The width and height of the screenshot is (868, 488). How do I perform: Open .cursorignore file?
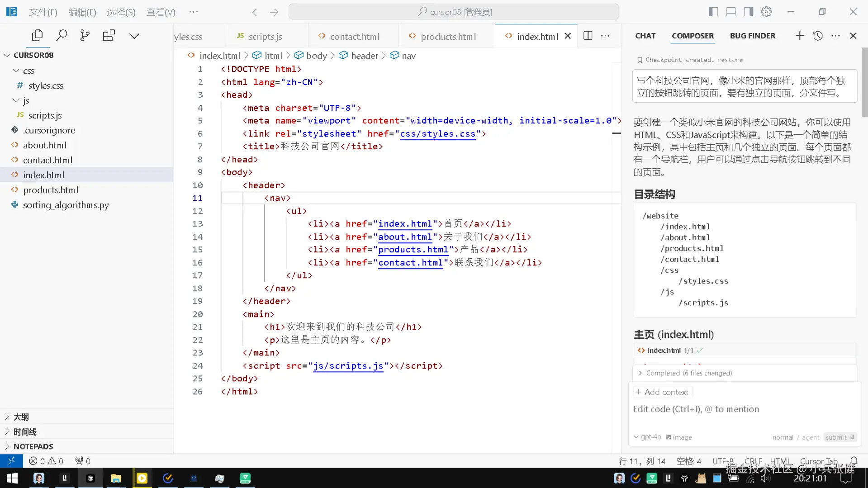[x=49, y=130]
